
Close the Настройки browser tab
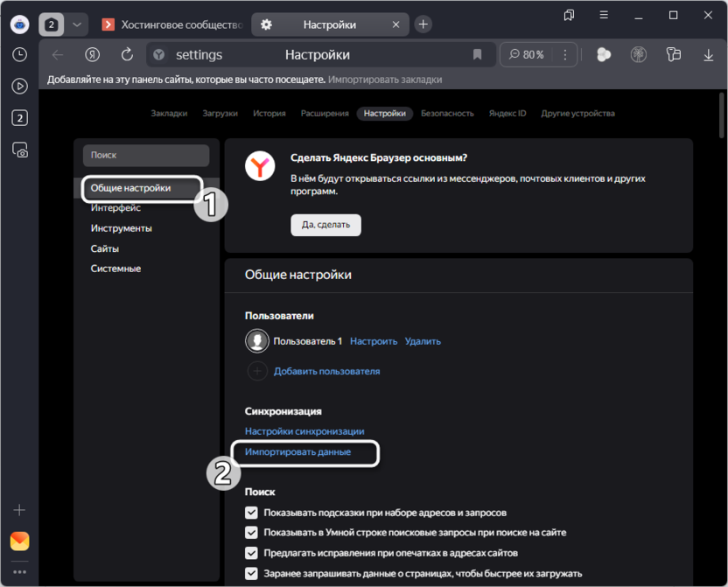(395, 24)
